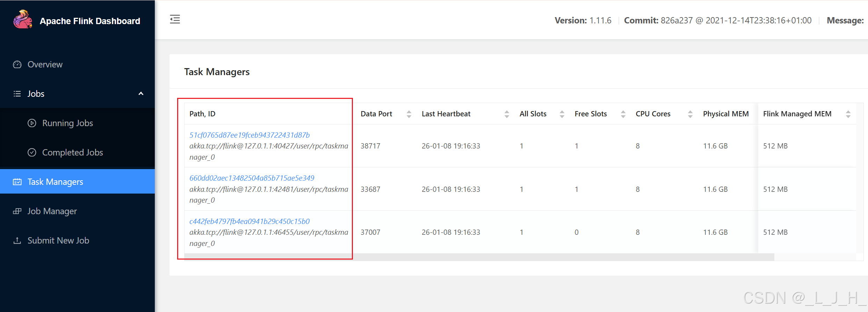Viewport: 868px width, 312px height.
Task: Click the akka path with port 42481
Action: 269,195
